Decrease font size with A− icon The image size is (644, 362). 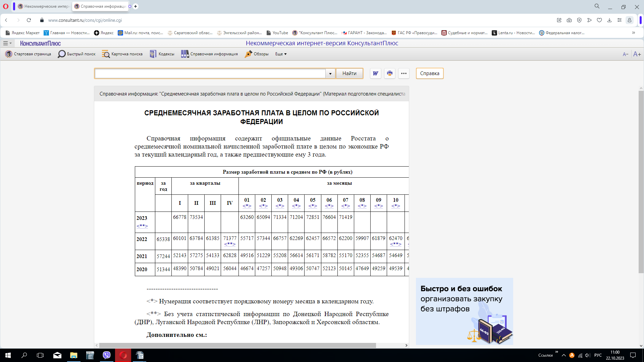[625, 54]
